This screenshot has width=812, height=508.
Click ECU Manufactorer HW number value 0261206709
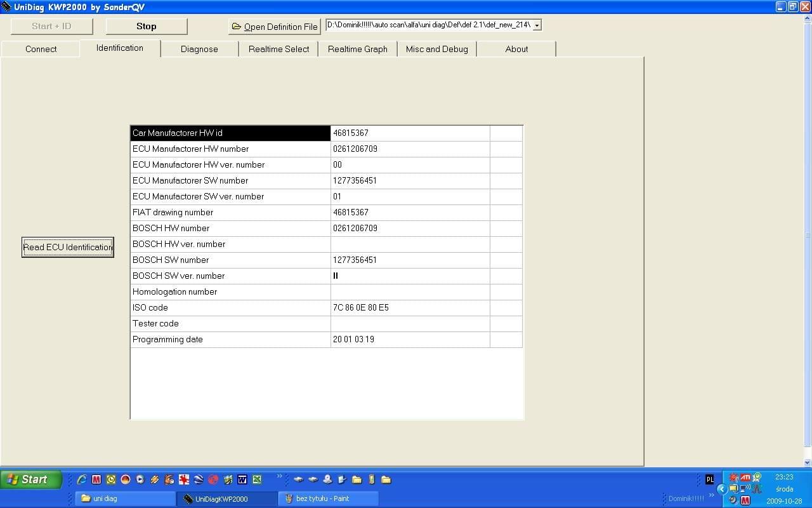[410, 149]
